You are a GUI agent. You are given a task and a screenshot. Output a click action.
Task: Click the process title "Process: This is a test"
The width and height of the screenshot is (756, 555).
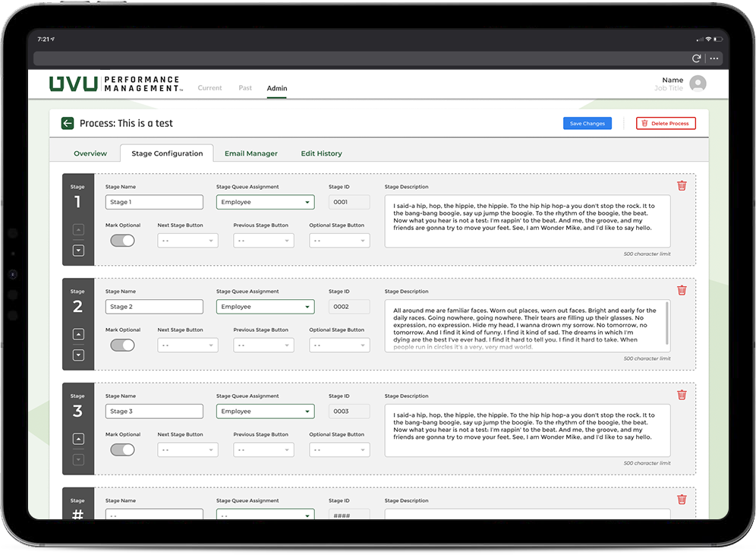(126, 124)
